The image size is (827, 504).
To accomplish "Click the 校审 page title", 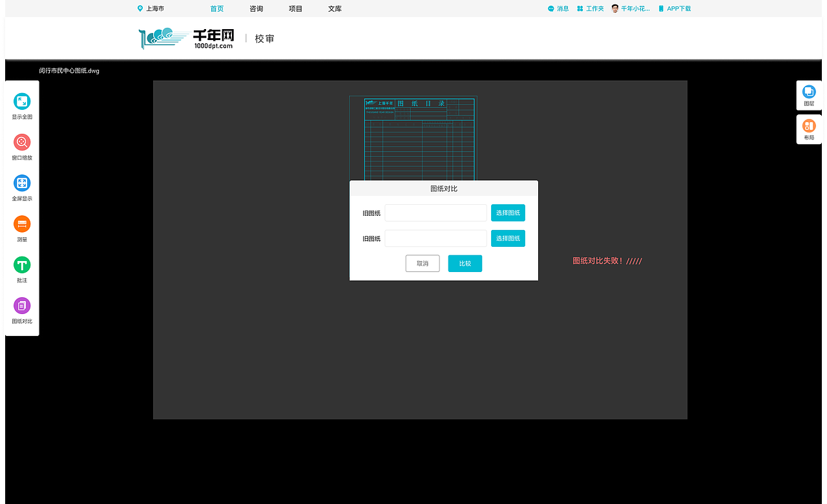I will tap(264, 39).
